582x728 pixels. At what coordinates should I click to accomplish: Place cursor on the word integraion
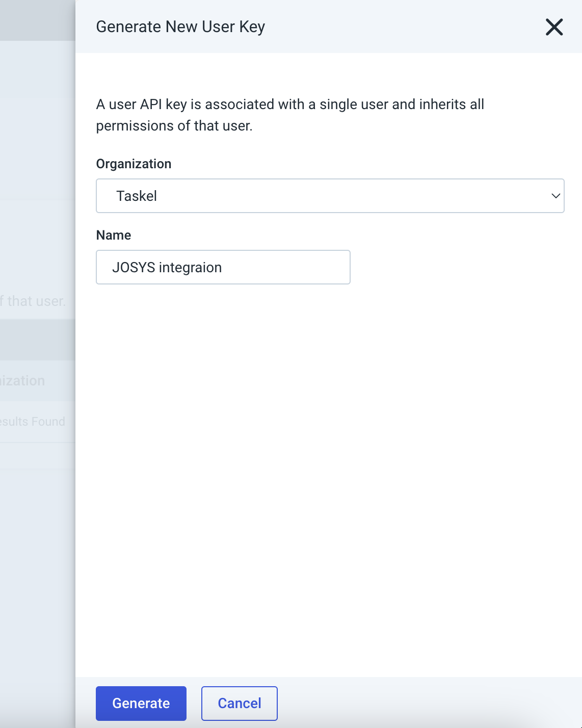[191, 267]
